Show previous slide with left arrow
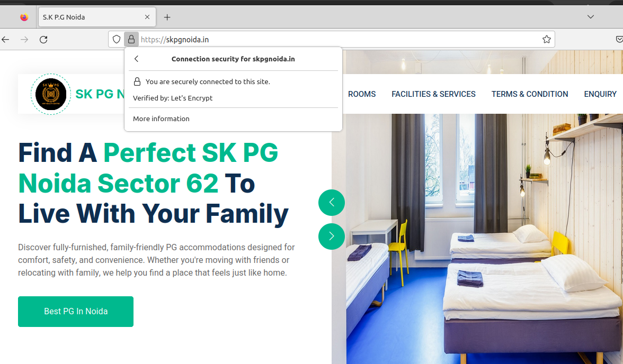The width and height of the screenshot is (623, 364). click(x=332, y=203)
